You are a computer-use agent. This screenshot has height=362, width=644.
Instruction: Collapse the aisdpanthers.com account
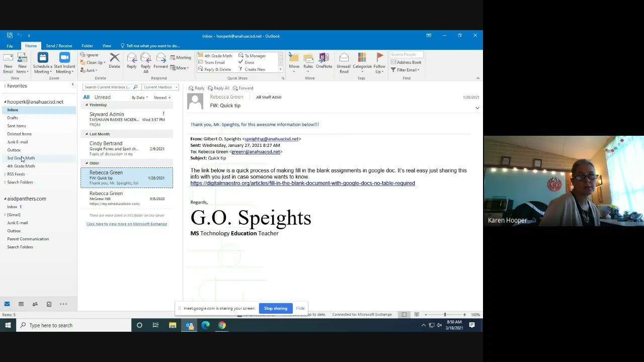tap(5, 199)
